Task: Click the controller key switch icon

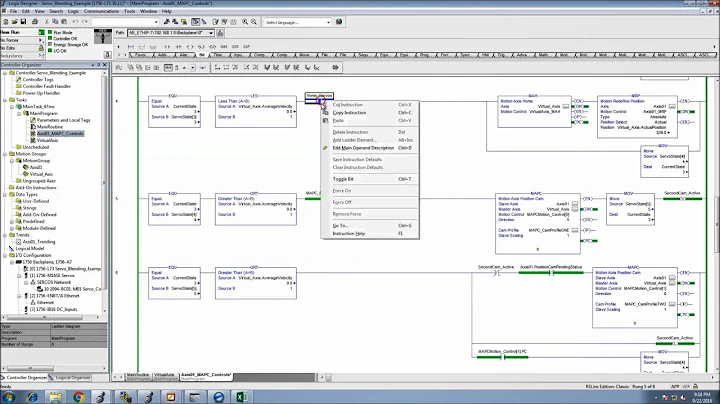Action: pos(103,37)
